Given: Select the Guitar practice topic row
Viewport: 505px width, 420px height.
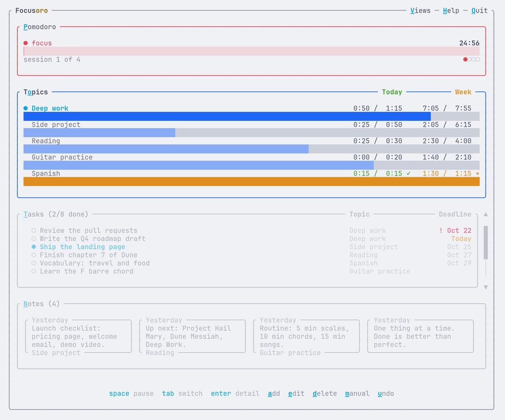Looking at the screenshot, I should [x=252, y=157].
